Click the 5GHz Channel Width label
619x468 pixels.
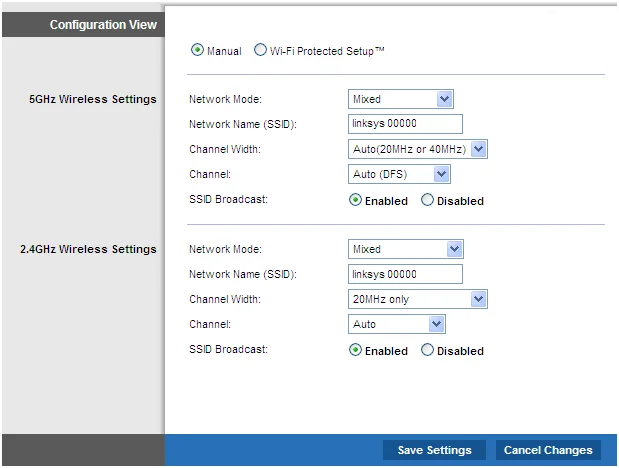225,149
